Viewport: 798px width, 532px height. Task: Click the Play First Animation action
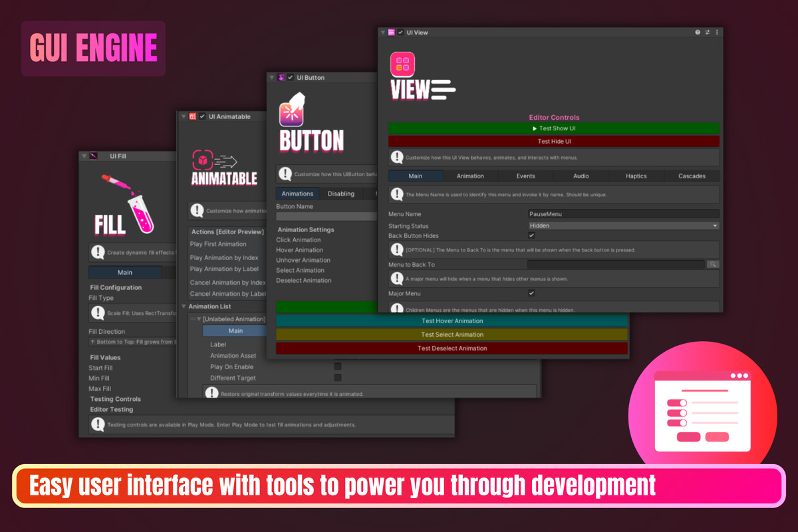[218, 244]
